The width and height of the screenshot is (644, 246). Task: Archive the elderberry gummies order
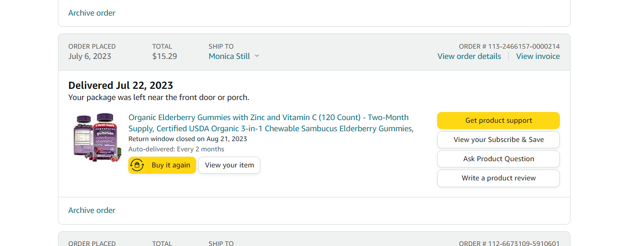92,210
